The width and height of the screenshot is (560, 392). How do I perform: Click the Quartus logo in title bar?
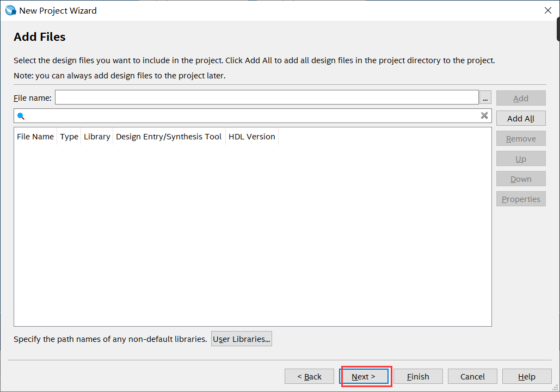coord(11,10)
